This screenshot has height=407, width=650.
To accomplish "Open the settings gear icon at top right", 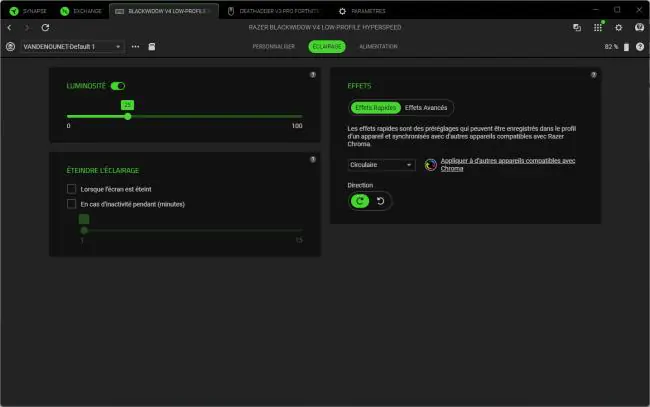I will tap(618, 27).
